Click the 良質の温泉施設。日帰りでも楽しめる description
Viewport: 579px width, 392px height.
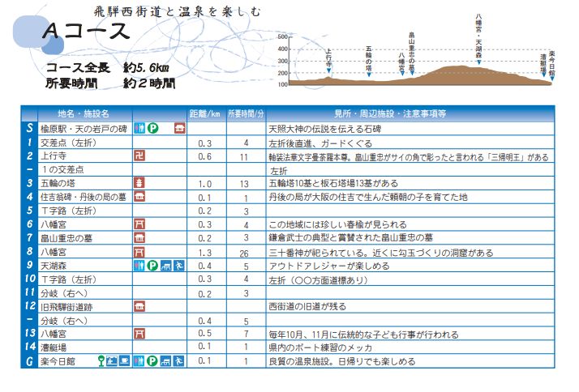[342, 361]
